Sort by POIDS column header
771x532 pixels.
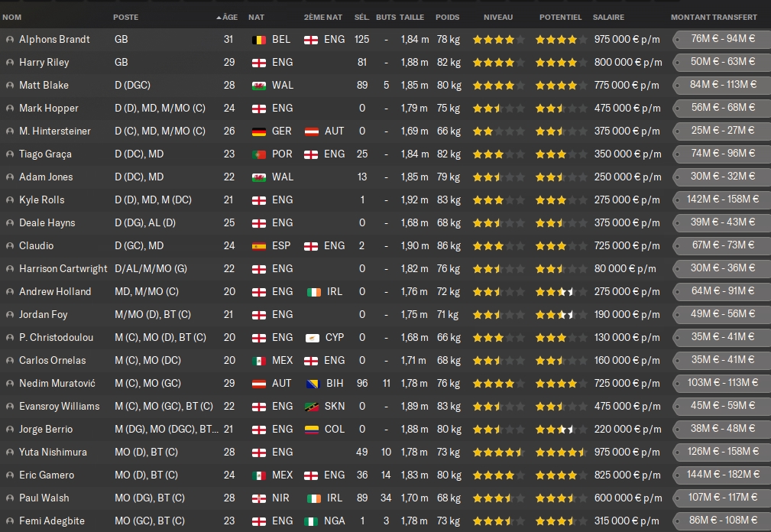point(448,18)
